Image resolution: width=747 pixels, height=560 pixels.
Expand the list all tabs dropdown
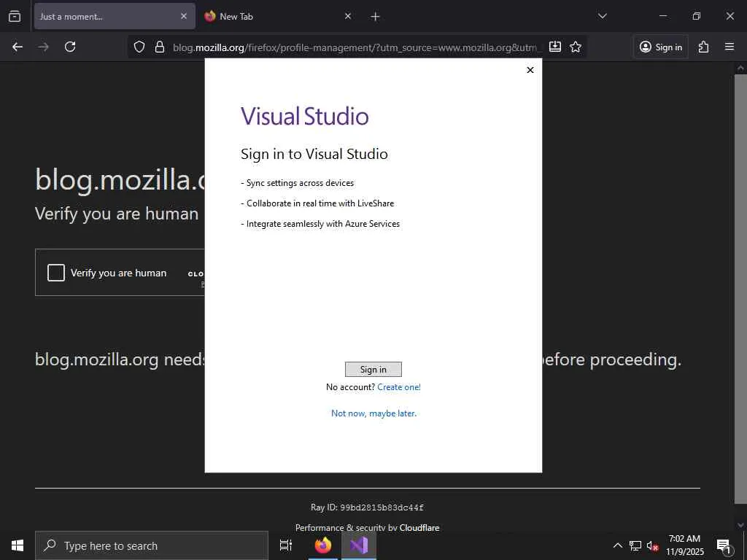602,16
